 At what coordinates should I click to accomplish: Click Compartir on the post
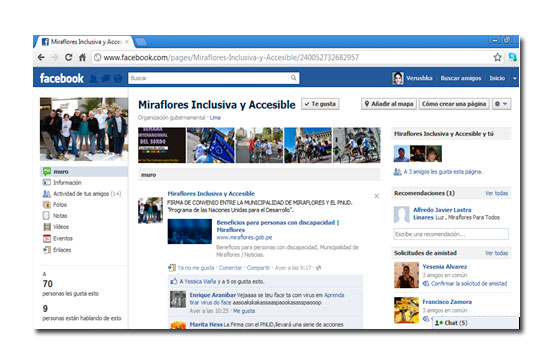pyautogui.click(x=258, y=268)
